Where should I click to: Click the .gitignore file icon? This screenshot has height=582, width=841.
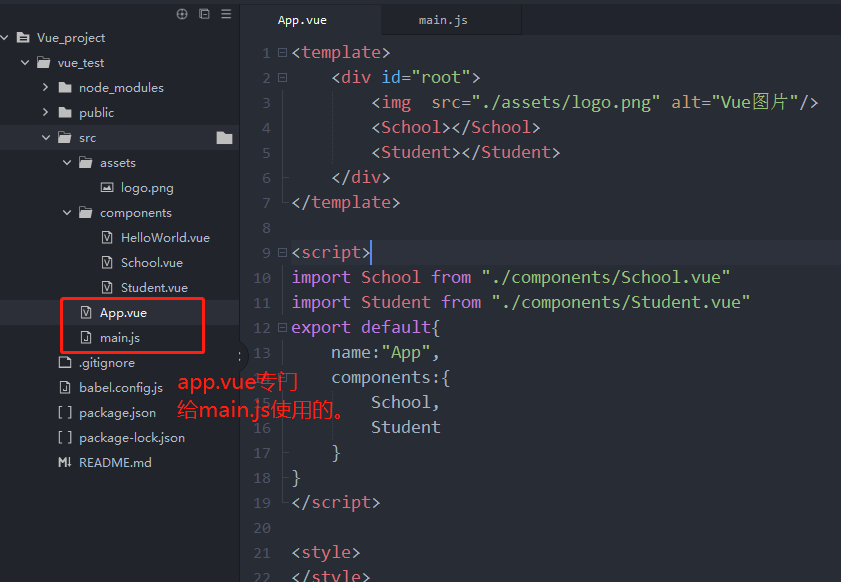point(65,363)
